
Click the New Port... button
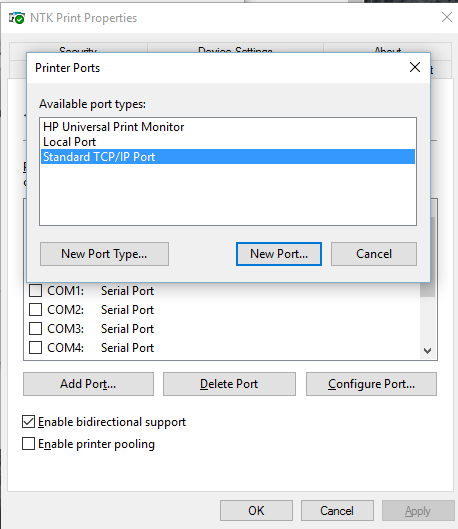click(279, 254)
